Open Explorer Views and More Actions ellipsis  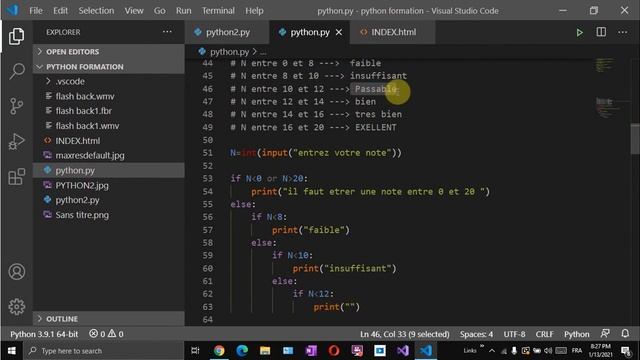(x=167, y=32)
